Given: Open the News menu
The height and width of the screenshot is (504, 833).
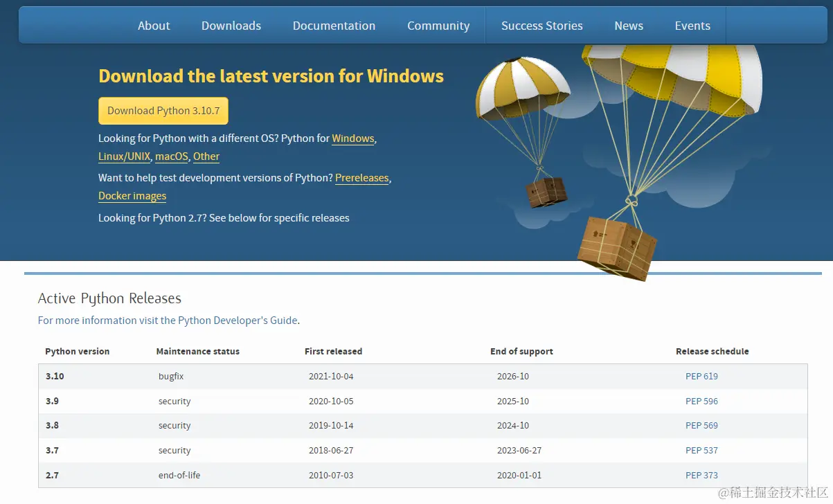Looking at the screenshot, I should (x=629, y=26).
